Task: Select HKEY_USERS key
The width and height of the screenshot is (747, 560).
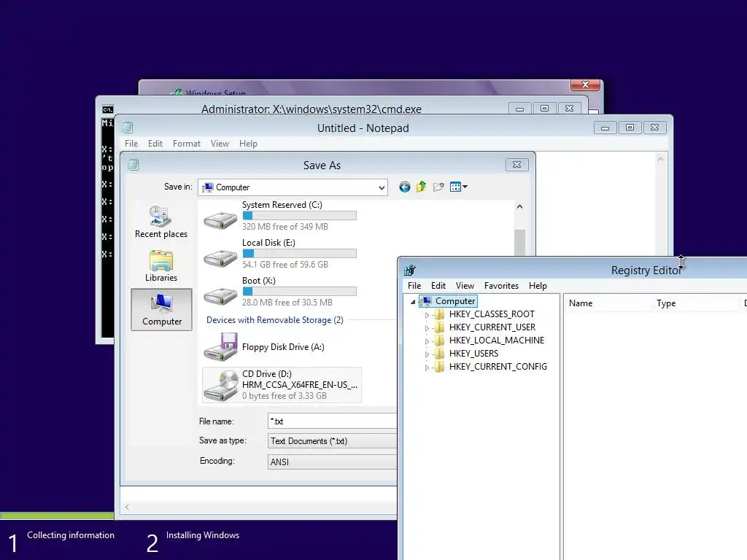Action: point(473,354)
